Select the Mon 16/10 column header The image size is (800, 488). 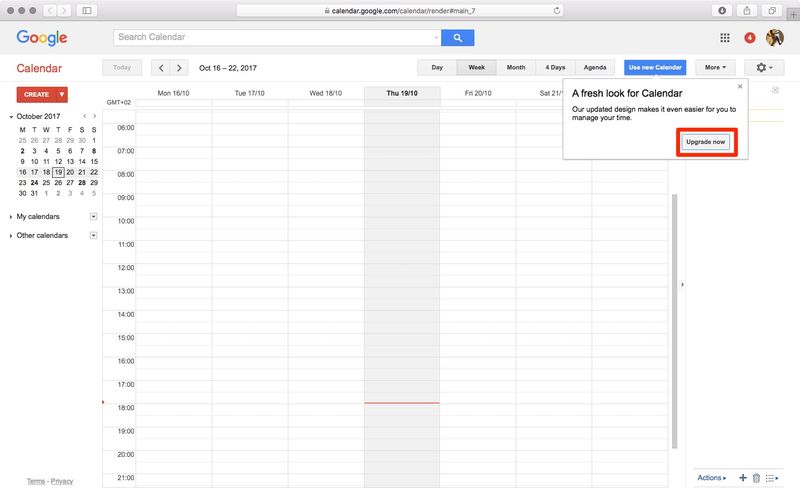(173, 93)
